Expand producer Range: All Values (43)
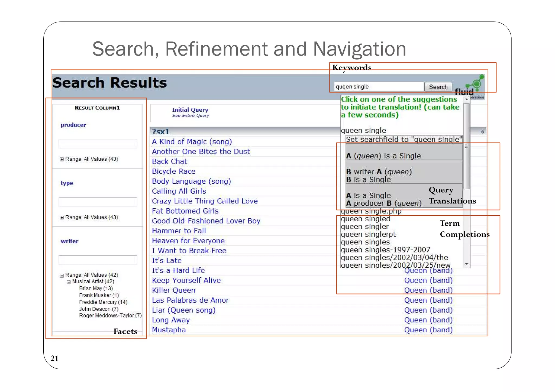 pos(62,159)
